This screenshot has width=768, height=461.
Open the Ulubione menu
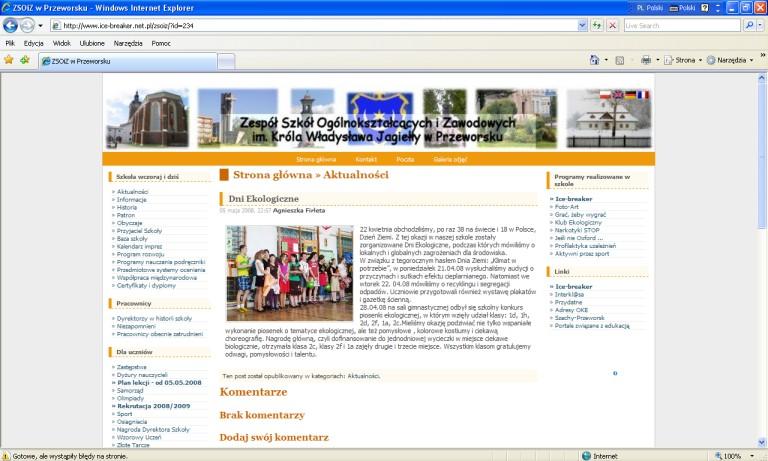click(x=92, y=43)
